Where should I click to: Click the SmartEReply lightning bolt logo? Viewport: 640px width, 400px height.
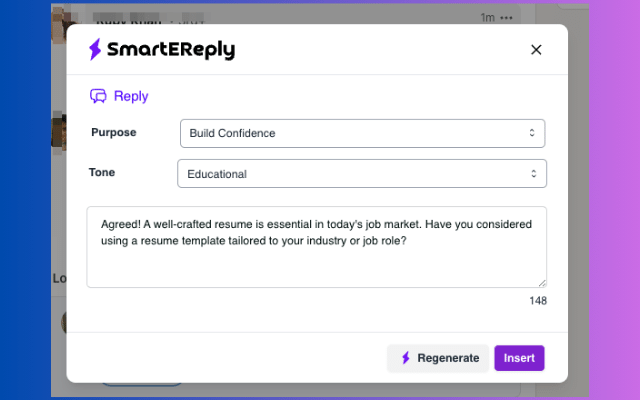pos(95,50)
